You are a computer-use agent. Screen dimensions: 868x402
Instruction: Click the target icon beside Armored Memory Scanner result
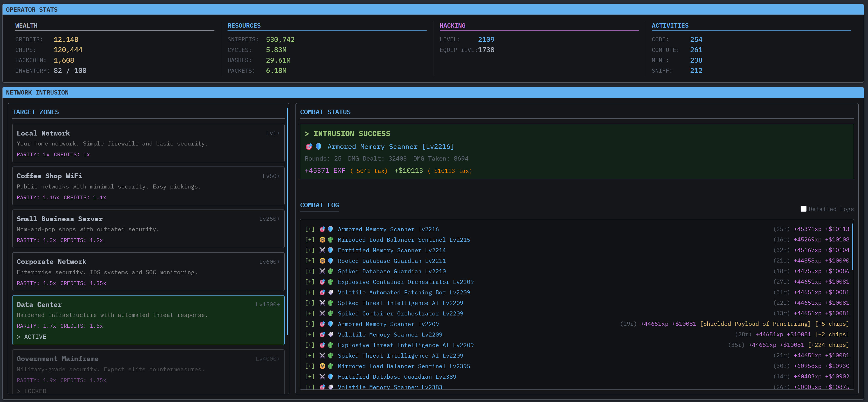[309, 146]
